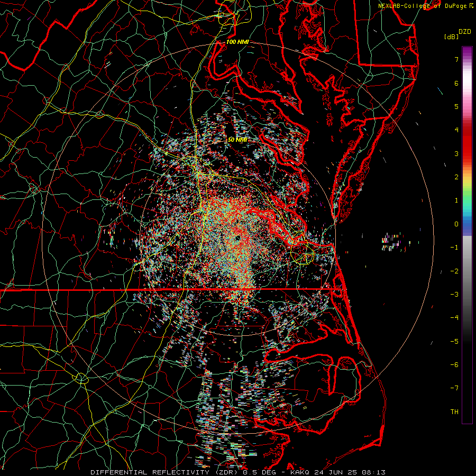
Task: Select the 2 value on the dB scale
Action: (456, 177)
